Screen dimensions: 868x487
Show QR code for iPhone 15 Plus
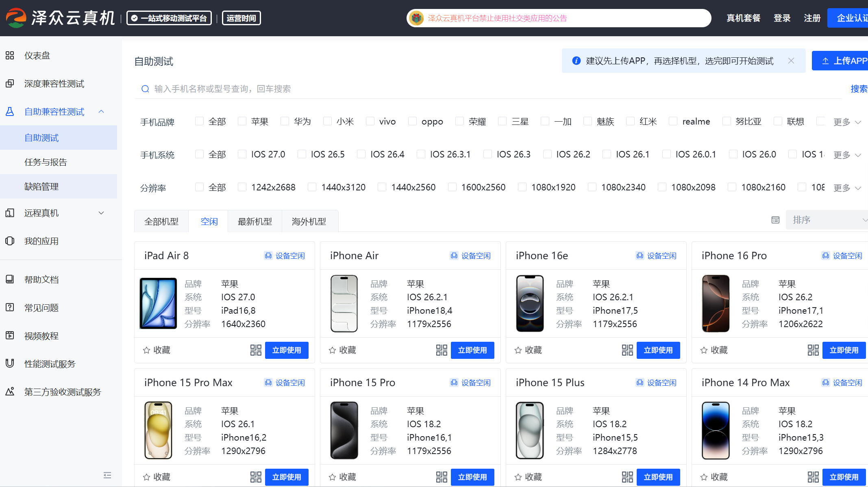pyautogui.click(x=627, y=477)
